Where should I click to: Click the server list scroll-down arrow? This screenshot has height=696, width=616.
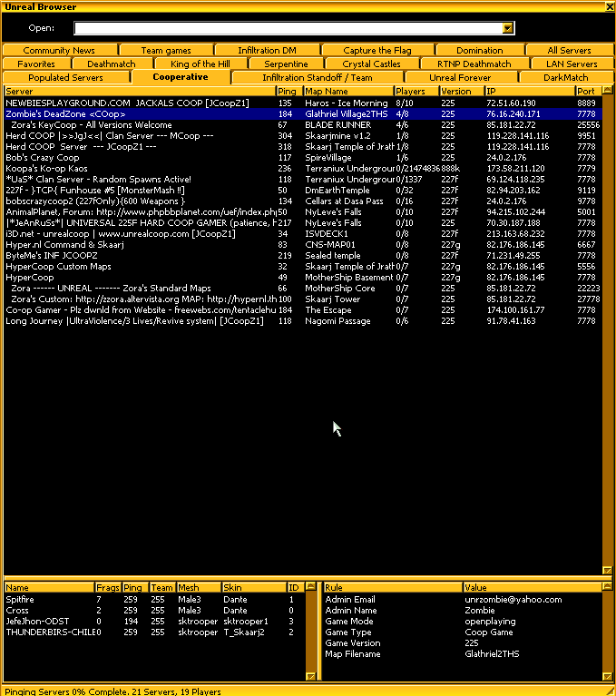[x=608, y=570]
